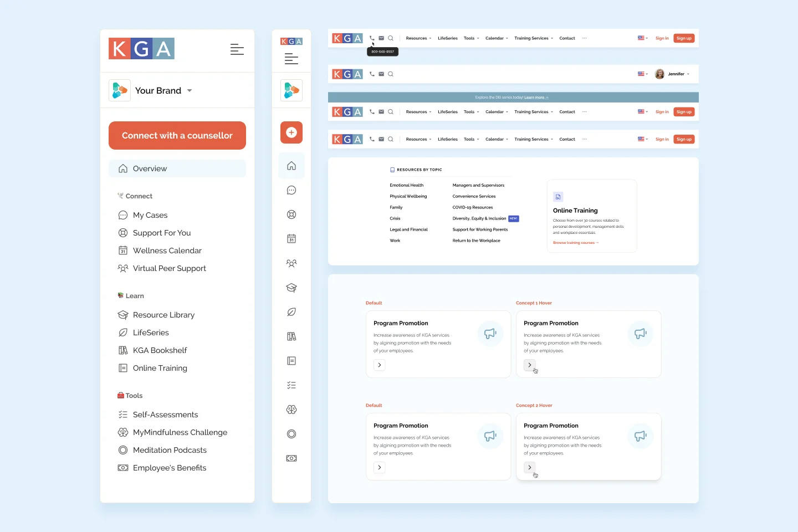Click the graduation cap icon in the collapsed sidebar
The height and width of the screenshot is (532, 798).
pyautogui.click(x=291, y=288)
